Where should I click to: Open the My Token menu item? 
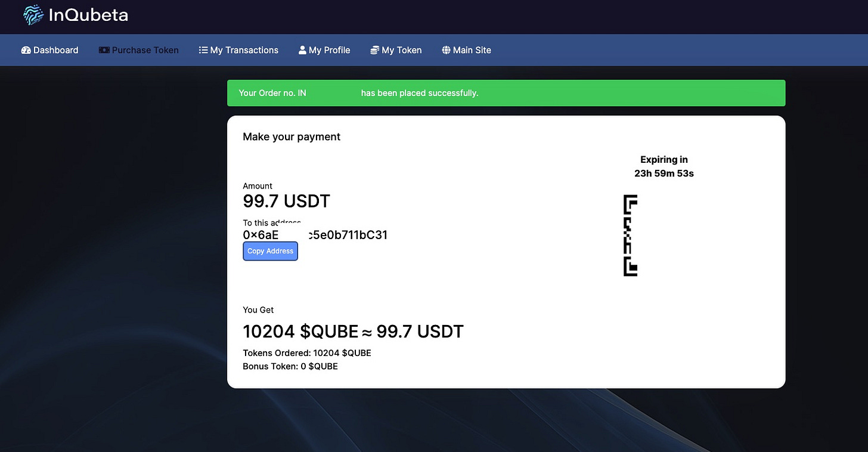[x=396, y=50]
